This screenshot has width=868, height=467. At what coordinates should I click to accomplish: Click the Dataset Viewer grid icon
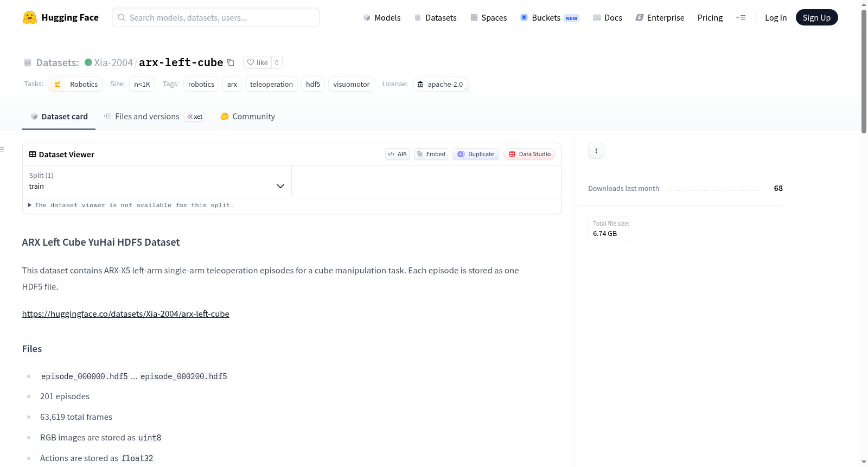tap(33, 154)
